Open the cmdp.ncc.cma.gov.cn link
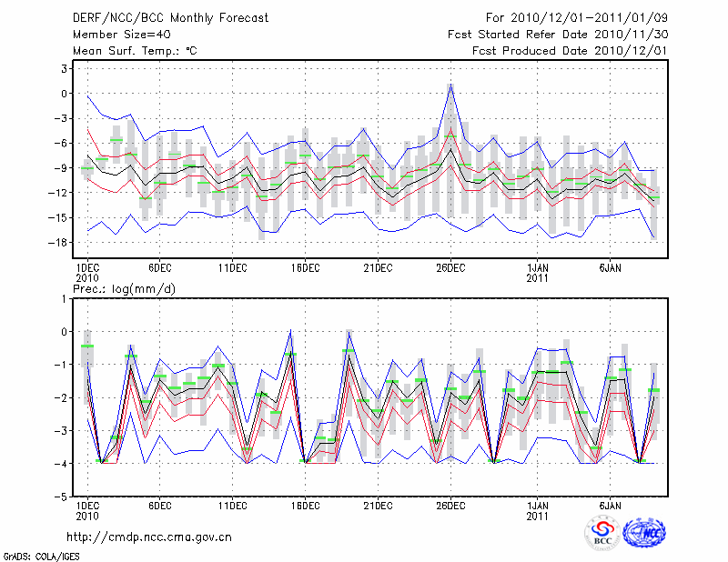 click(149, 537)
